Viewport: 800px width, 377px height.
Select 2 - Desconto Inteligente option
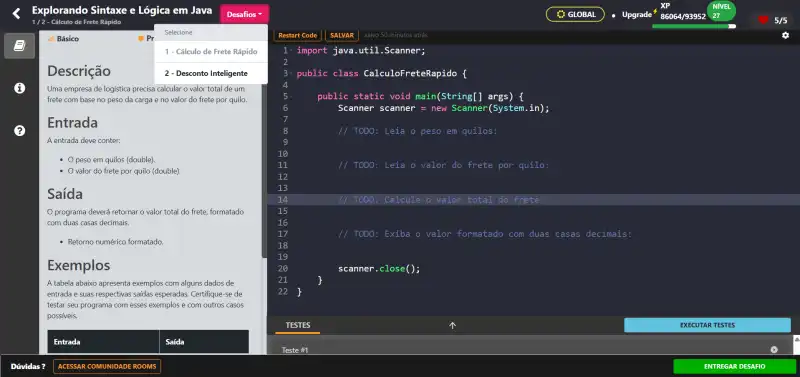[x=211, y=73]
